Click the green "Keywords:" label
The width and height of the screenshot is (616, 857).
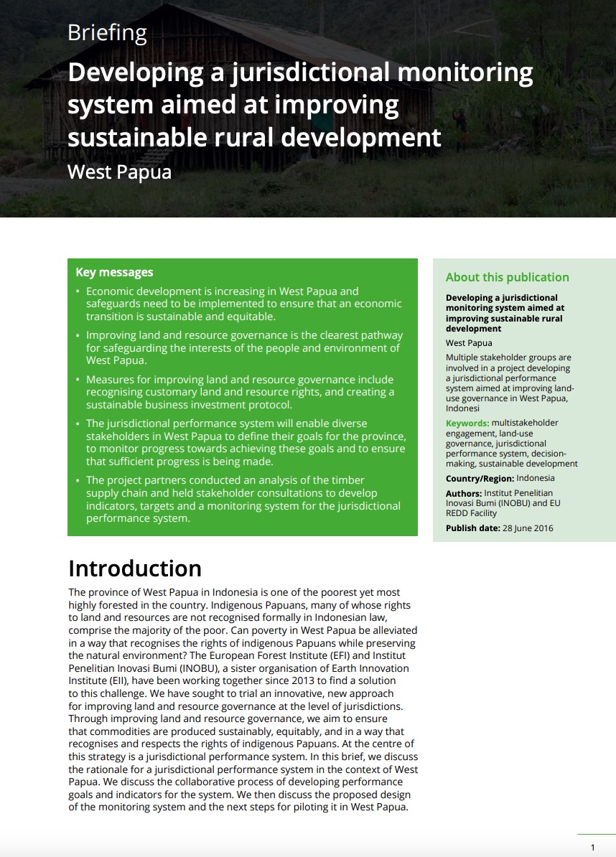(x=467, y=423)
